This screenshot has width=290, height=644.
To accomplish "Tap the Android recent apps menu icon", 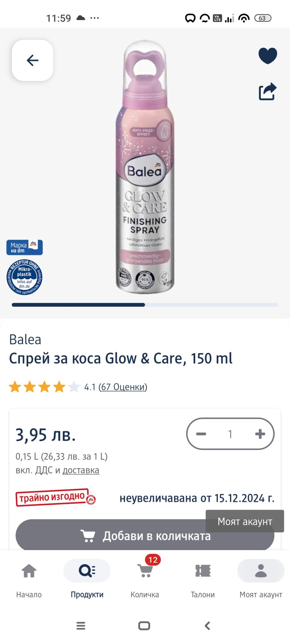I will (x=81, y=626).
